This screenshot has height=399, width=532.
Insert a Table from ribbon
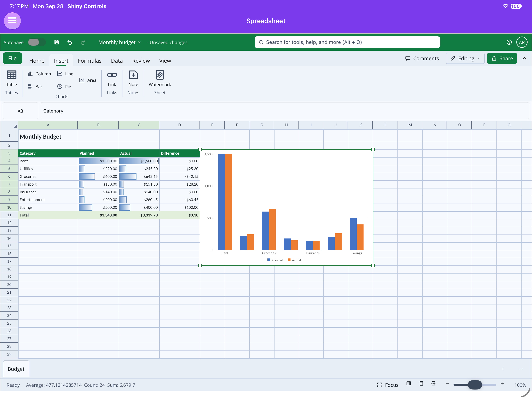pos(12,79)
